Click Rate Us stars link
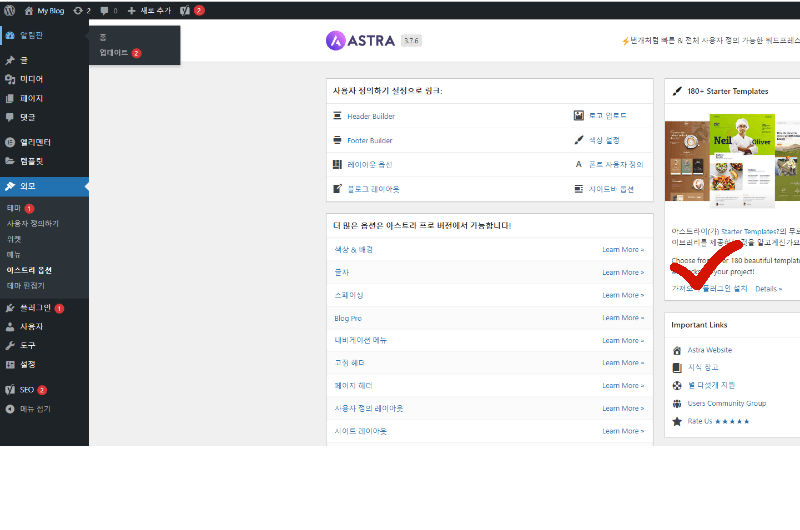 click(x=718, y=421)
